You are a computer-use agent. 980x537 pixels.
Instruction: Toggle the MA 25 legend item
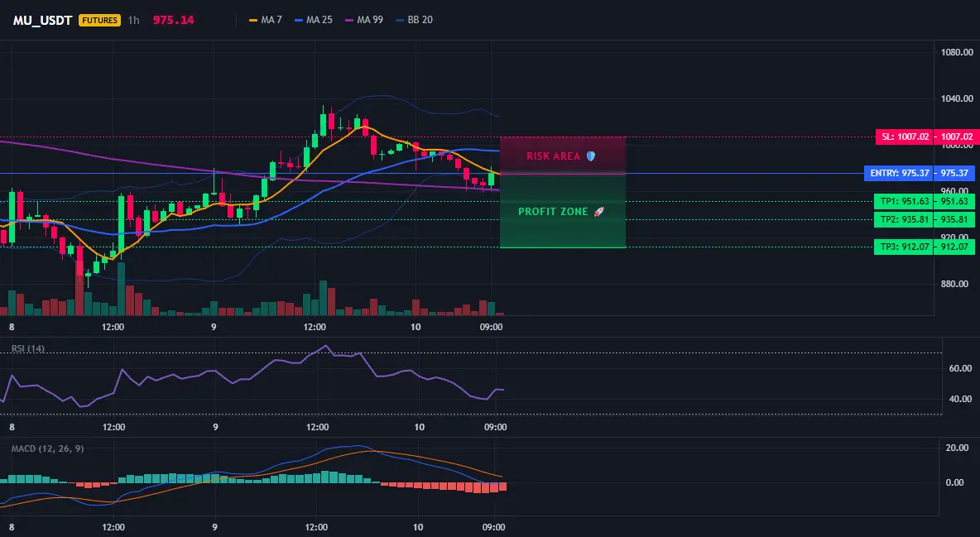point(314,20)
